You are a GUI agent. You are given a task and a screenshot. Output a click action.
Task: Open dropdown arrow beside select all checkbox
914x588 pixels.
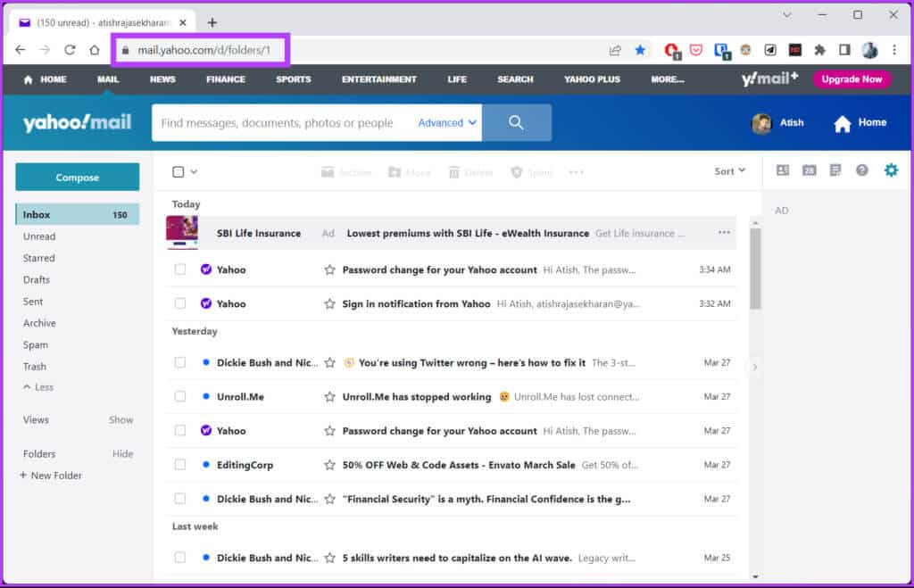(194, 172)
